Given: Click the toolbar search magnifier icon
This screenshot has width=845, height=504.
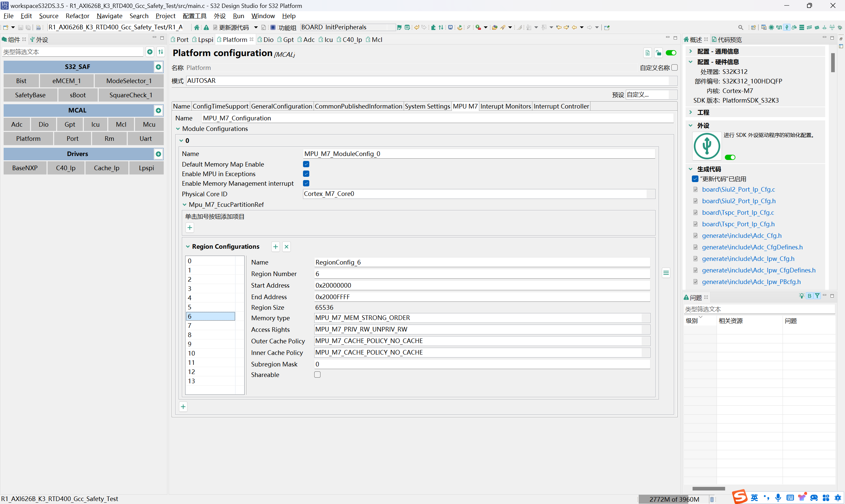Looking at the screenshot, I should tap(740, 27).
